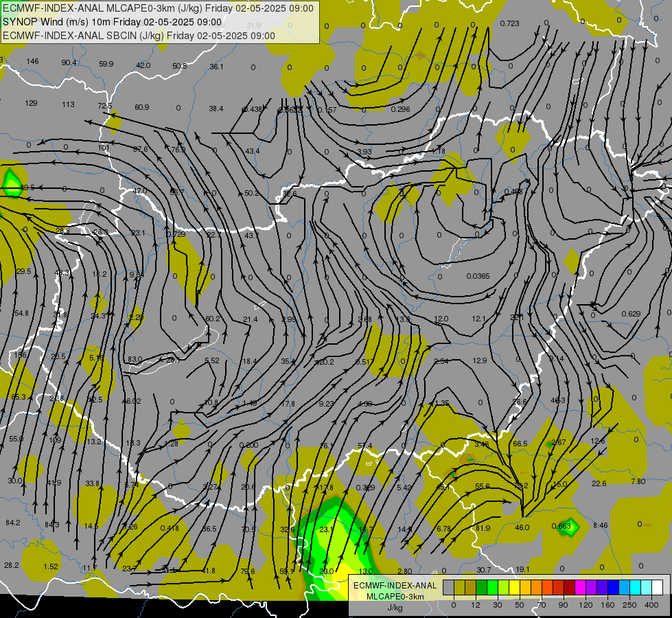
Task: Click the legend title ECMWF-INDEX-ANAL
Action: [x=395, y=586]
